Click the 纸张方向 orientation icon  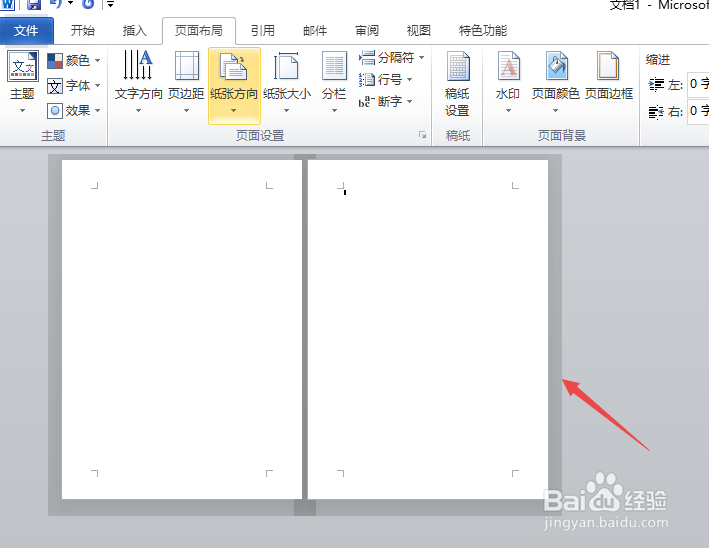pyautogui.click(x=233, y=66)
